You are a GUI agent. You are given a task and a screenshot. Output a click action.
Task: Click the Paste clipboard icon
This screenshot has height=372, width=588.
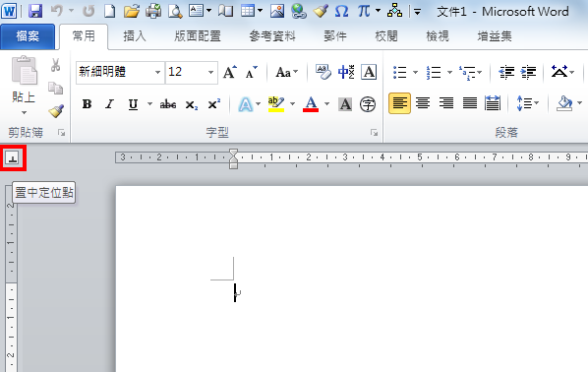(x=24, y=70)
